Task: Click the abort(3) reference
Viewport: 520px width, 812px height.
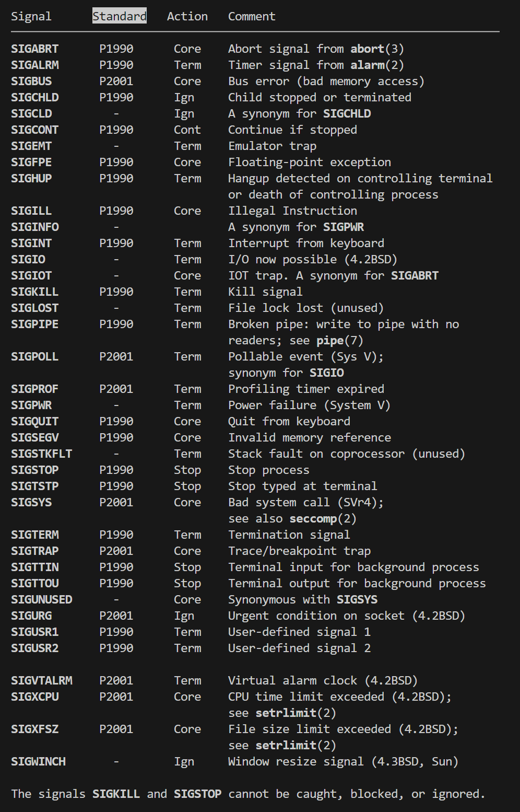Action: 377,49
